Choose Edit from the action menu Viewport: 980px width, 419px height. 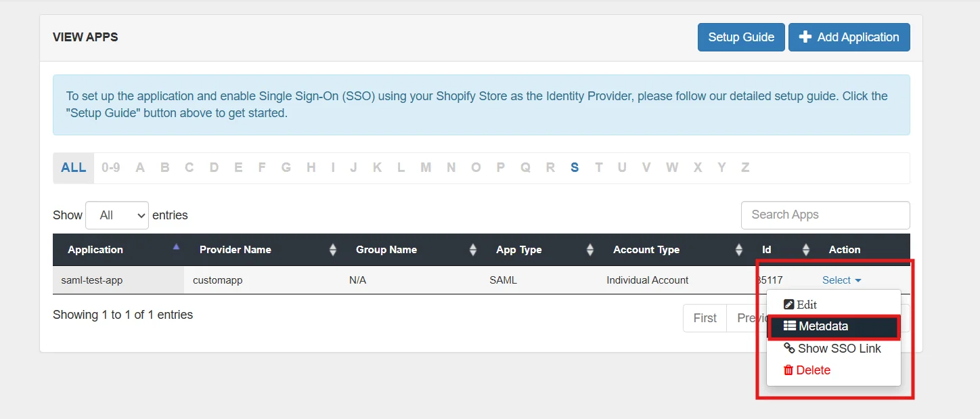834,305
